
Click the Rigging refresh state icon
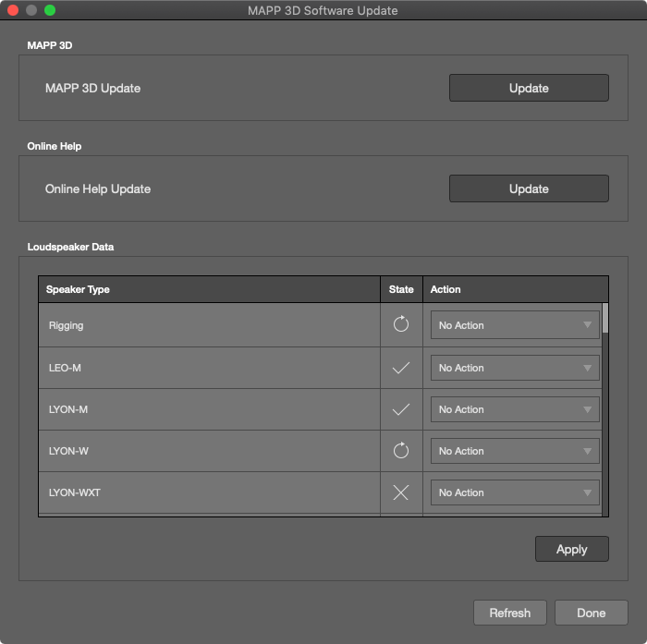(x=400, y=324)
